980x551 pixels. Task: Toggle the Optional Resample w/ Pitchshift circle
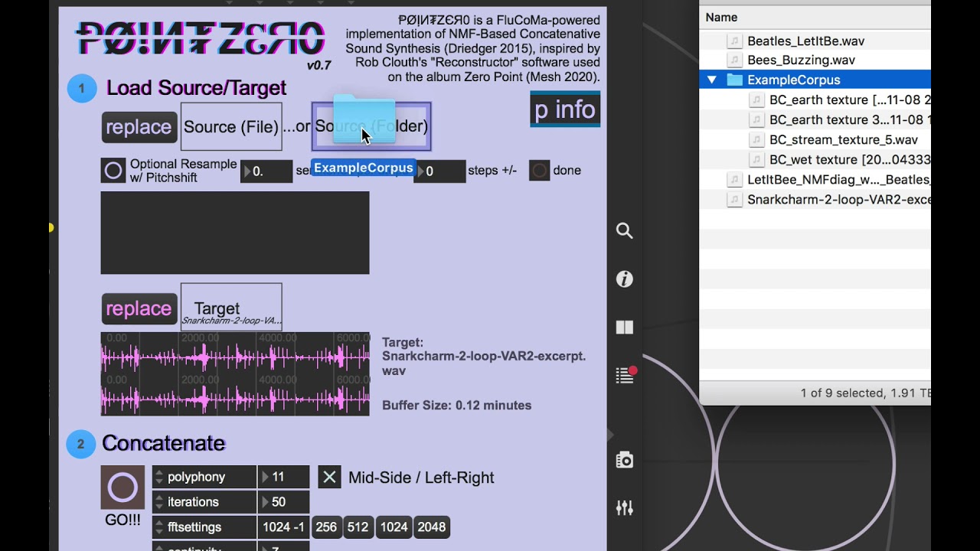(113, 171)
